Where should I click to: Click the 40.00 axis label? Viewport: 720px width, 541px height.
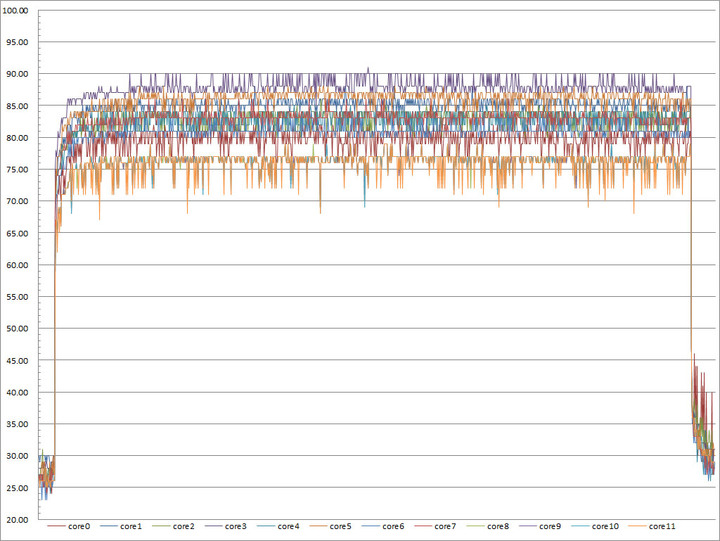[x=17, y=393]
